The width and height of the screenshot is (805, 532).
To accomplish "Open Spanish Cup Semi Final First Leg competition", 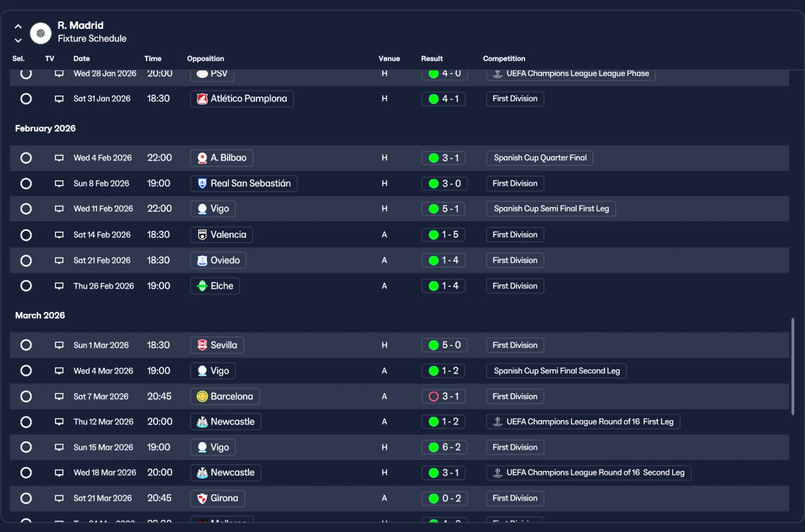I will tap(551, 209).
